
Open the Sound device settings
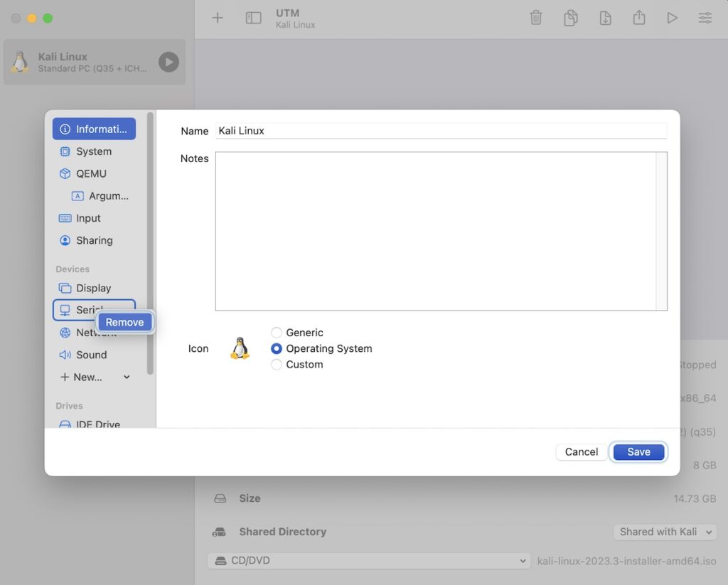(94, 355)
